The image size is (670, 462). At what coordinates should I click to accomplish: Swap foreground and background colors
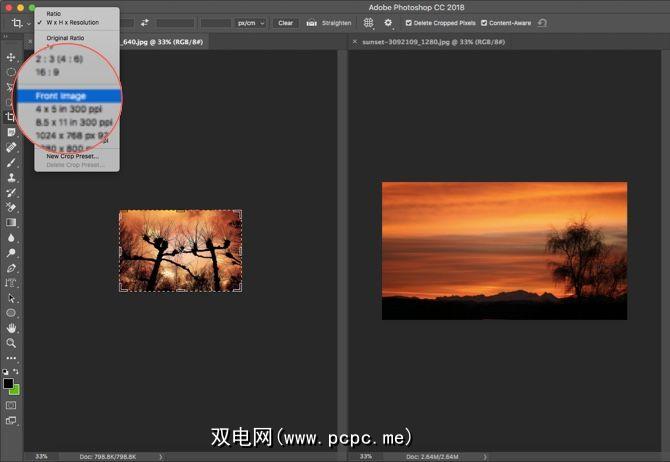(x=17, y=371)
